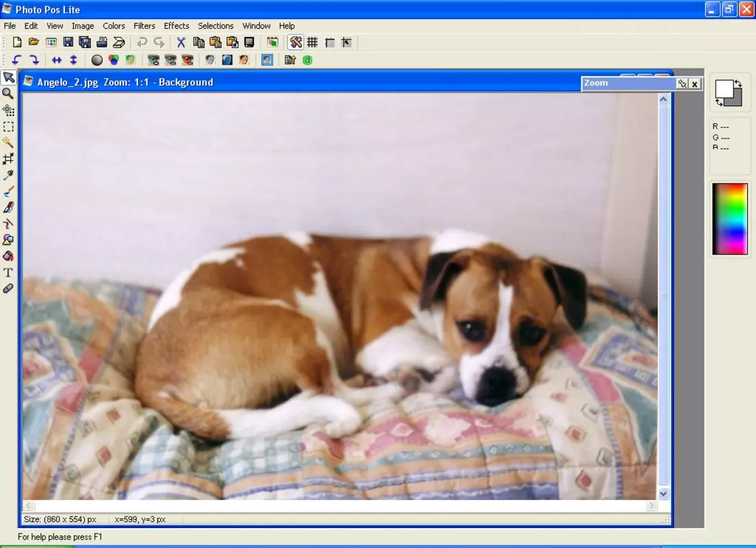
Task: Select the Move selection tool
Action: pos(8,110)
